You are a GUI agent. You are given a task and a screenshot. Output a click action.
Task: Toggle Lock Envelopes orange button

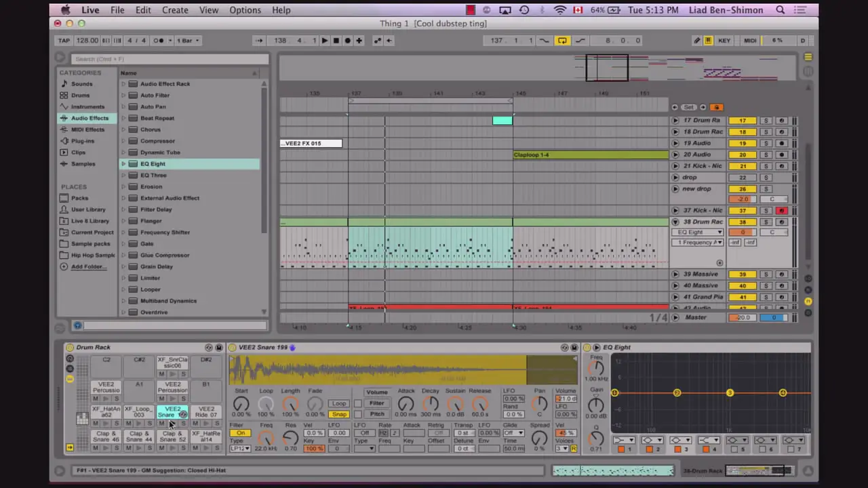coord(717,107)
